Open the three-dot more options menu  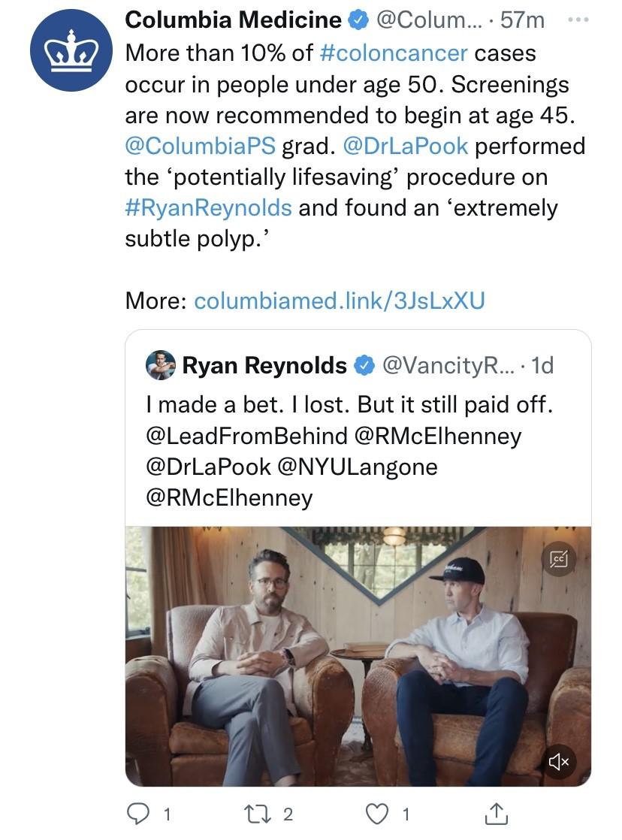(x=578, y=20)
